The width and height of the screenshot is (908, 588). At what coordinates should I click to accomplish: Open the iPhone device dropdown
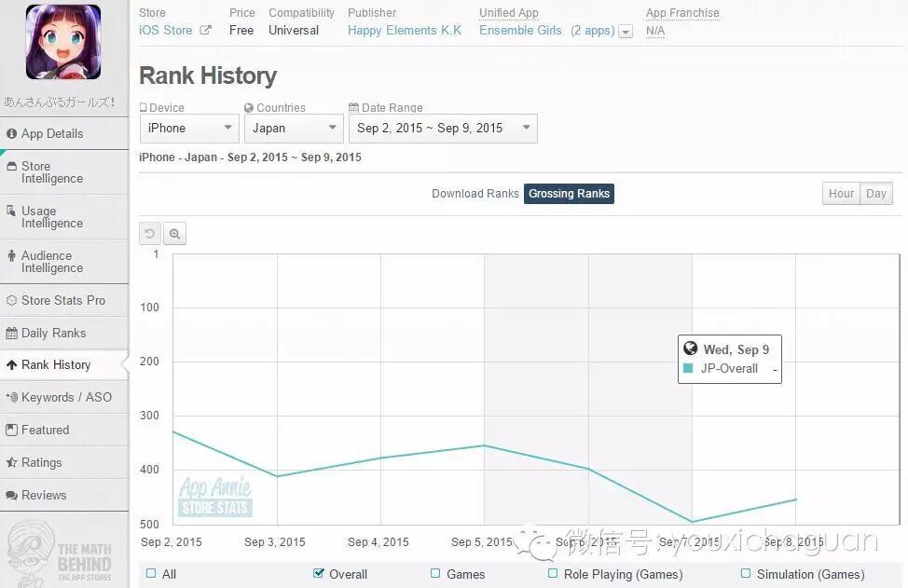189,129
